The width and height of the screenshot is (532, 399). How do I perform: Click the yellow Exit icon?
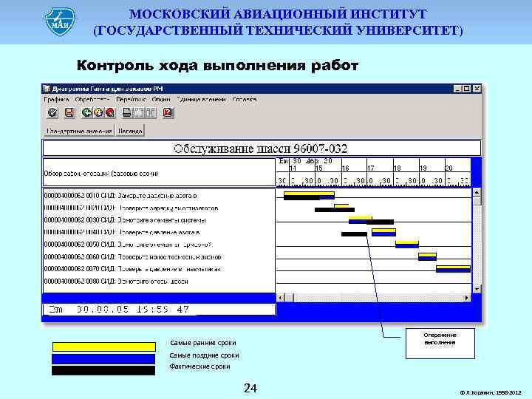pos(98,112)
